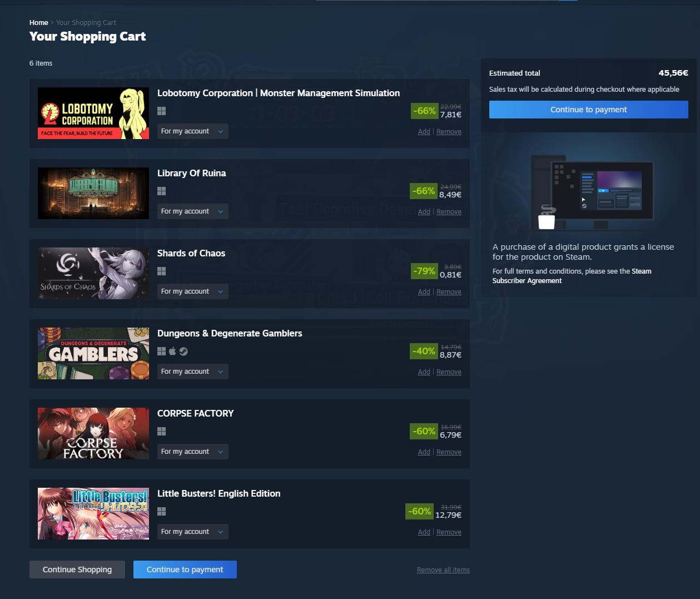This screenshot has width=700, height=599.
Task: Click Windows icon under Shards of Chaos
Action: tap(162, 271)
